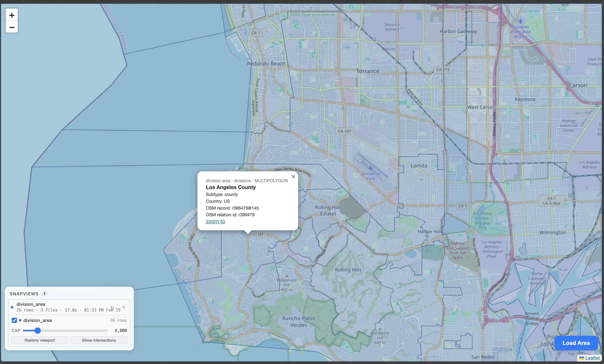The image size is (604, 364).
Task: Follow the zoom to link in the popup
Action: pos(215,221)
